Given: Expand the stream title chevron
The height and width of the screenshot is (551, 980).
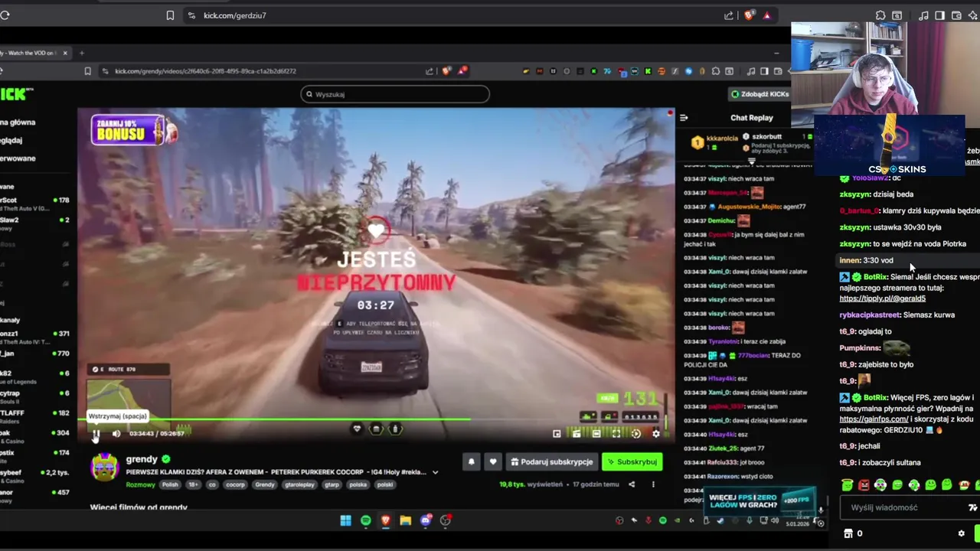Looking at the screenshot, I should click(x=436, y=472).
